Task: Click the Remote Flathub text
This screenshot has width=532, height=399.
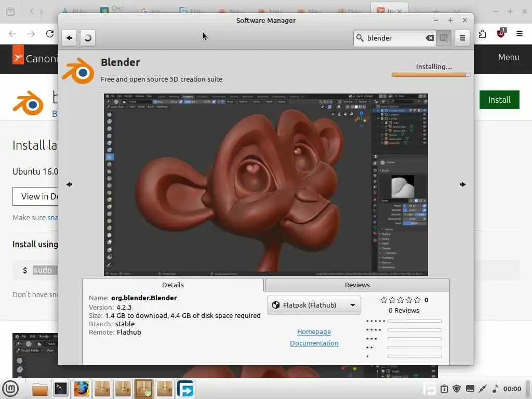Action: click(x=115, y=332)
